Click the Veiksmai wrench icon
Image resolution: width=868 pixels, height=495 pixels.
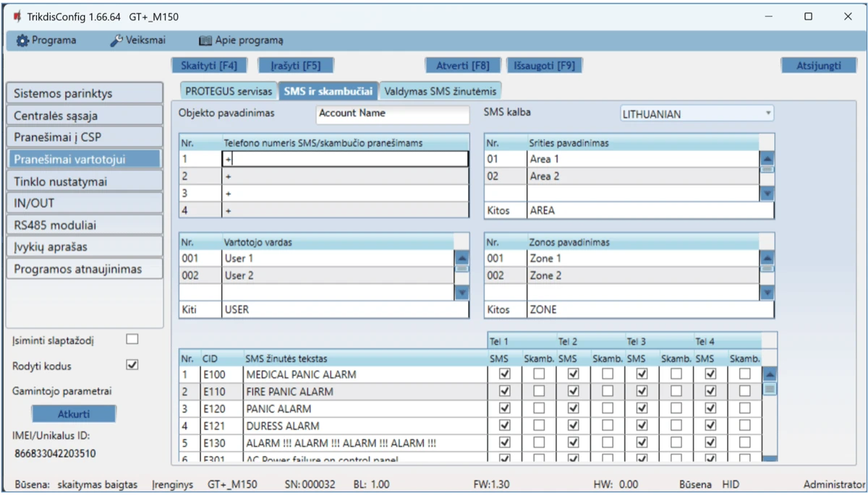pos(116,41)
